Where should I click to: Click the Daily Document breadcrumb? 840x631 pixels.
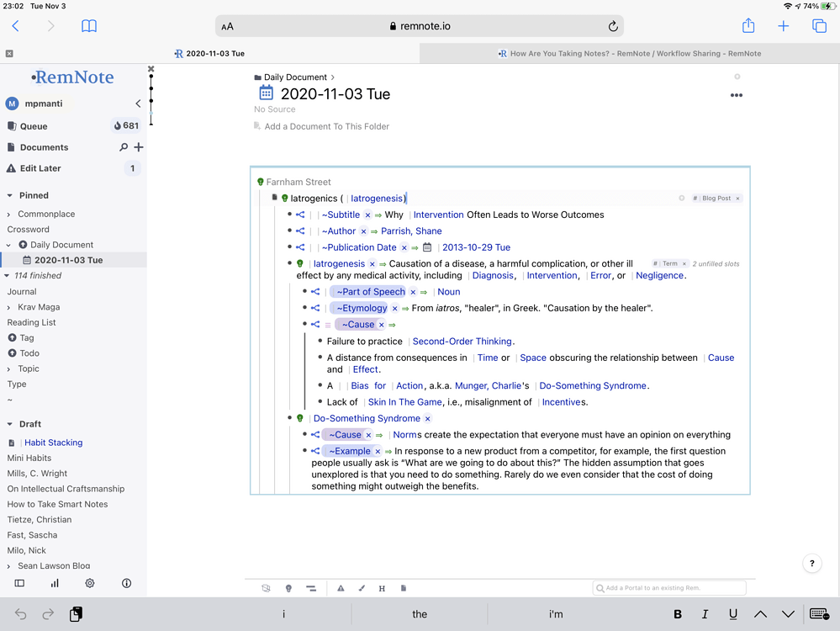coord(295,77)
